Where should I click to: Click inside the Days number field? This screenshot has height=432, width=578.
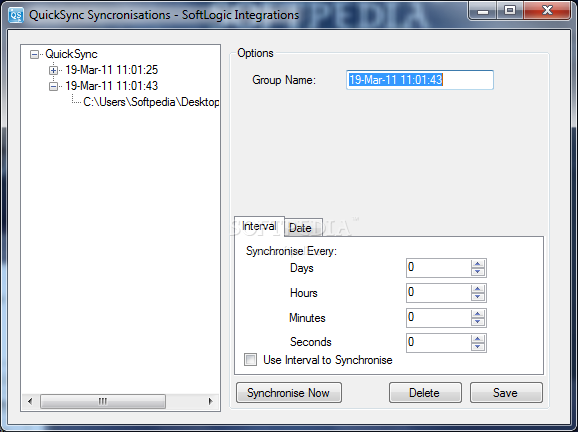coord(438,268)
